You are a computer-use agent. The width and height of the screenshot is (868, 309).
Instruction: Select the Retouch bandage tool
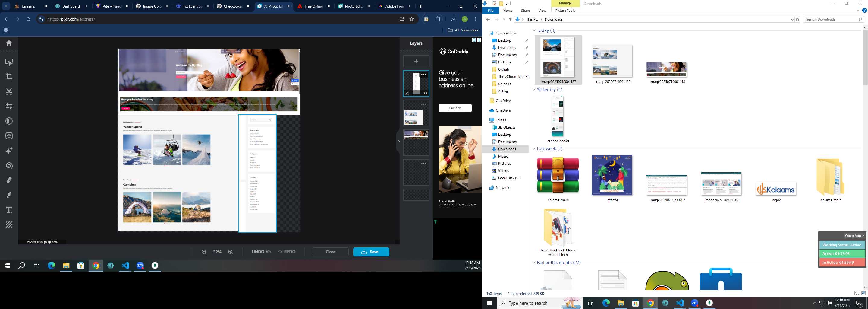pos(9,180)
